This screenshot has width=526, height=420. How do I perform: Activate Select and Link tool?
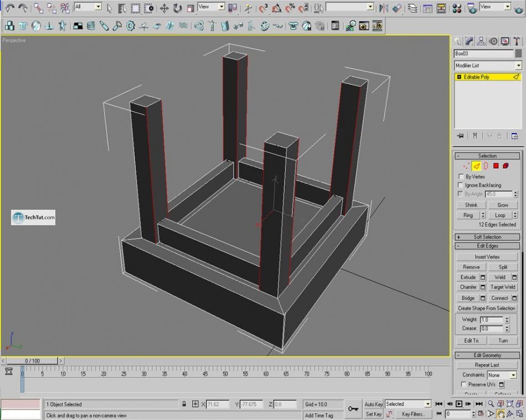(38, 8)
